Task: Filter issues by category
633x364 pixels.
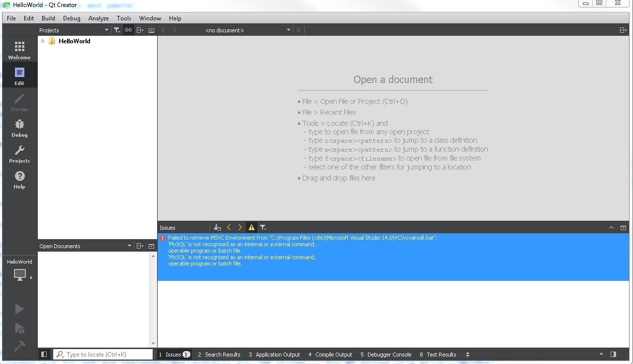Action: pyautogui.click(x=263, y=227)
